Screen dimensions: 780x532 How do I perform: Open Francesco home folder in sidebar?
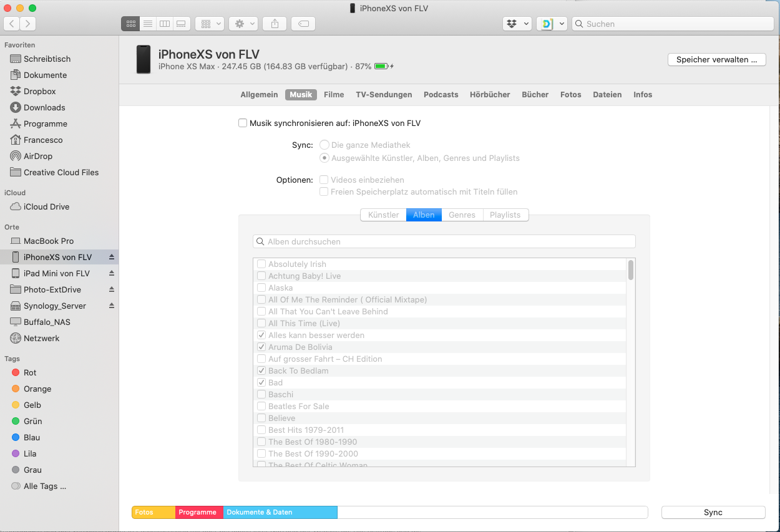43,140
